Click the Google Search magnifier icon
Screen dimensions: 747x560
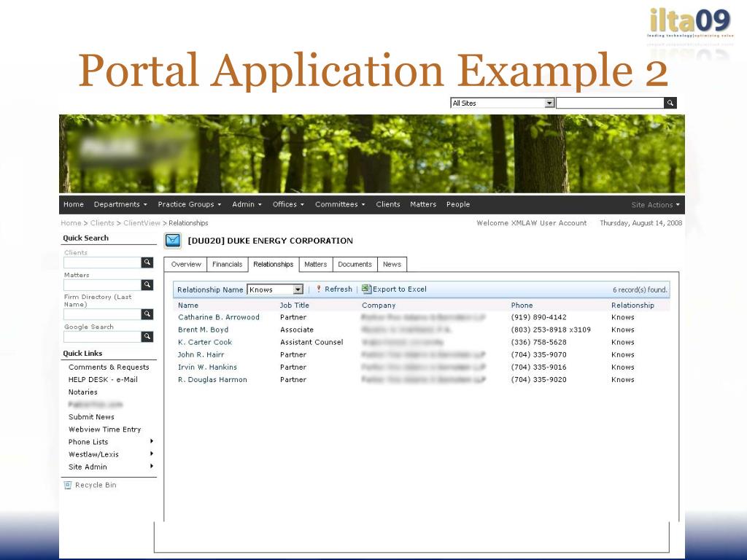147,337
